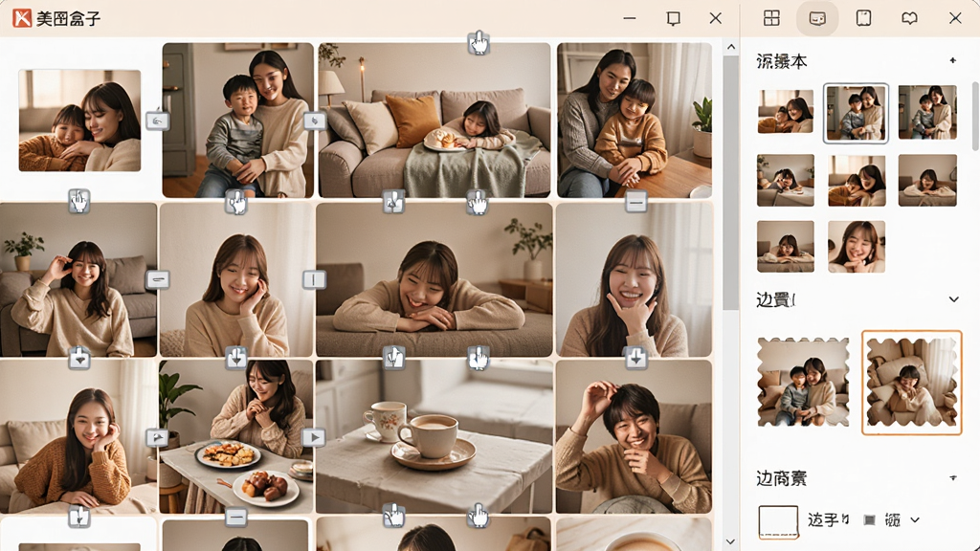This screenshot has height=551, width=980.
Task: Select first thumbnail in third album row
Action: click(x=786, y=246)
